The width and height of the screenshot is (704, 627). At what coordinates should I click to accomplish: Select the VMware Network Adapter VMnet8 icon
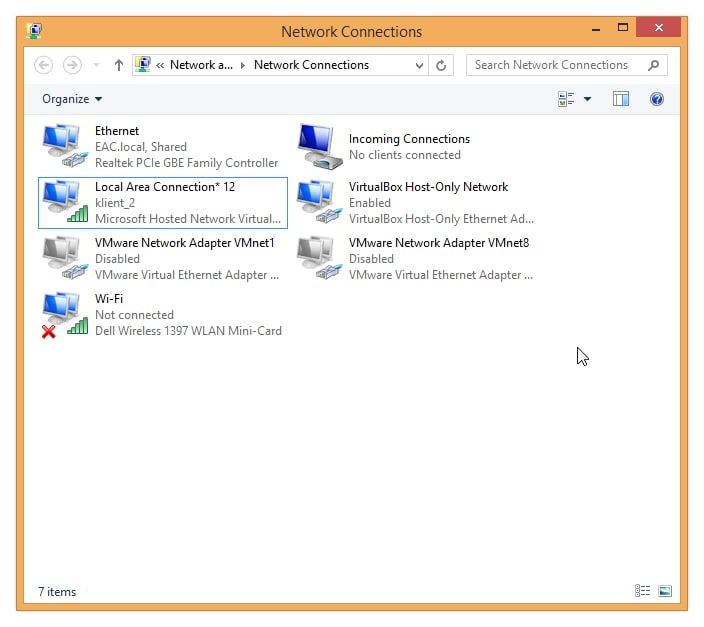point(319,258)
